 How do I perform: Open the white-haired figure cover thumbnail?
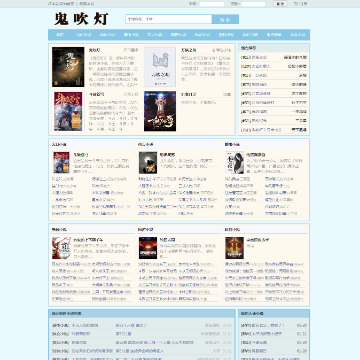61,248
